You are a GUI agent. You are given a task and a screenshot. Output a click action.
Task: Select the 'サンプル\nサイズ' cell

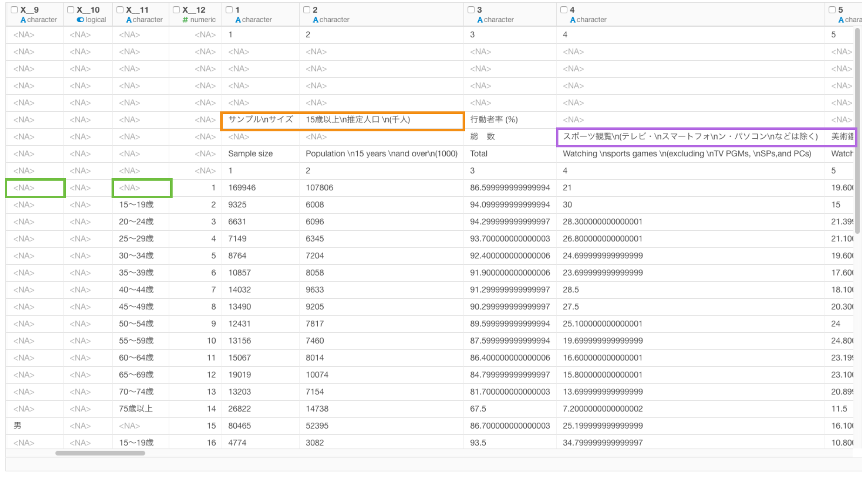tap(261, 120)
